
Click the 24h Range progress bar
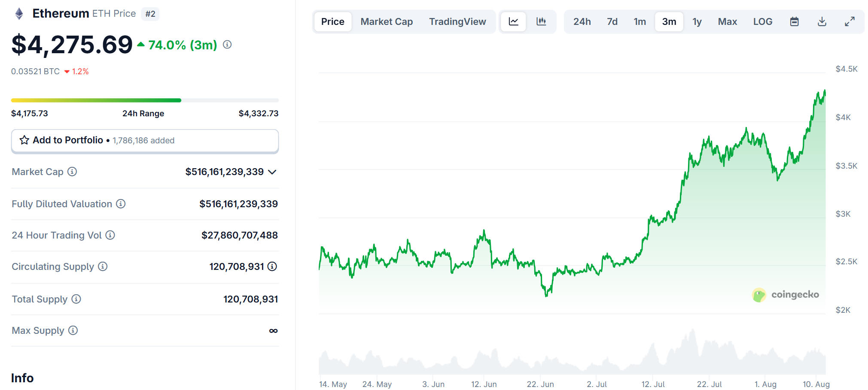[145, 100]
